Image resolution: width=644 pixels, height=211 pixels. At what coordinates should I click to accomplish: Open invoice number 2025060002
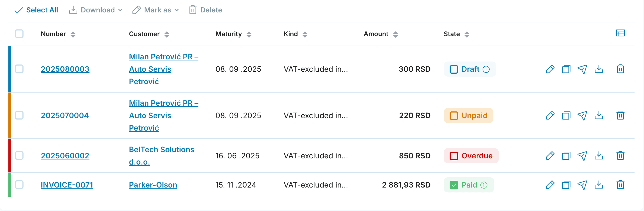[65, 156]
